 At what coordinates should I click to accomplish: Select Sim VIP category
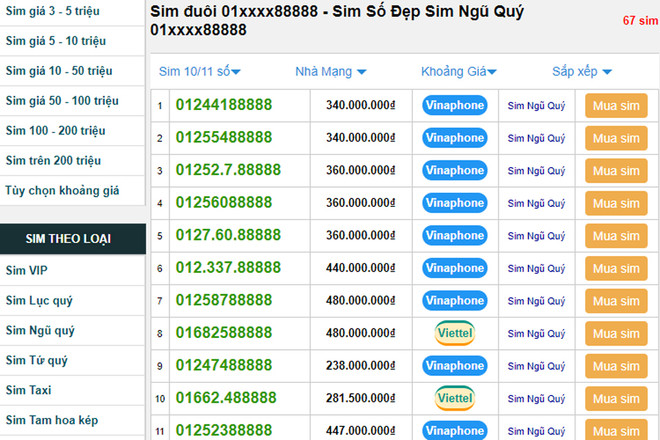[x=26, y=271]
